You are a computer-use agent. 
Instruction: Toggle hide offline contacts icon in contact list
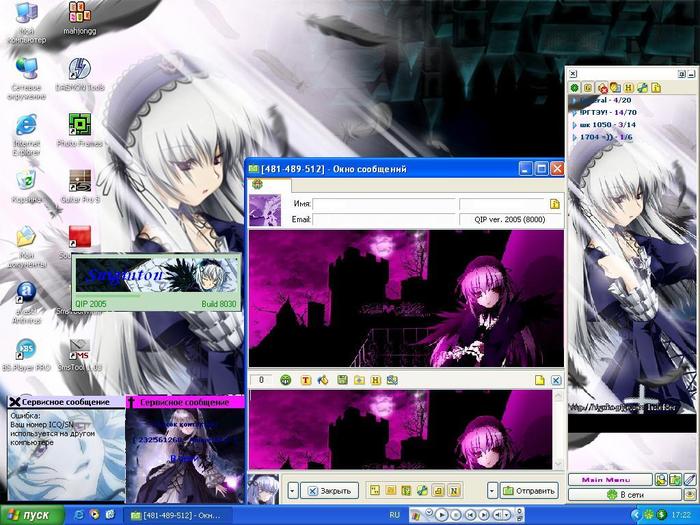602,88
